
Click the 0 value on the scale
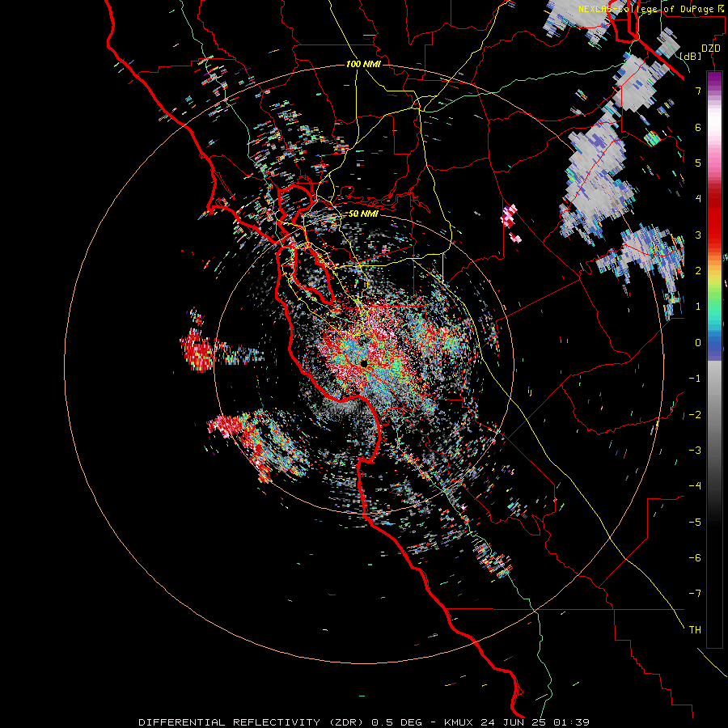[x=698, y=343]
